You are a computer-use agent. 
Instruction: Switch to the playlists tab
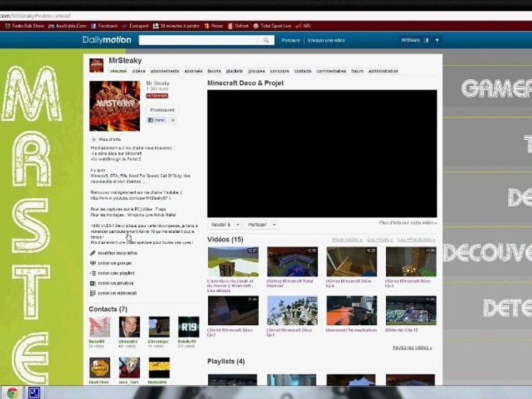click(x=234, y=71)
